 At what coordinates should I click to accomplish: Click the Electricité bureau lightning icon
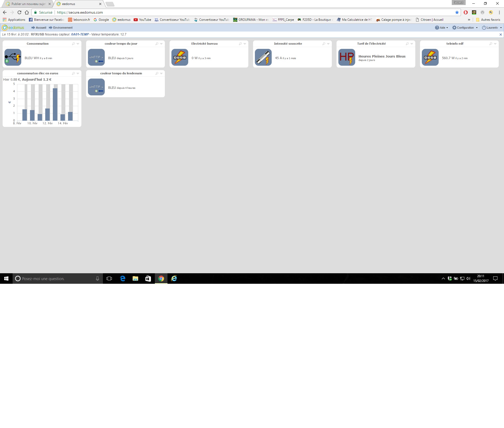(180, 57)
